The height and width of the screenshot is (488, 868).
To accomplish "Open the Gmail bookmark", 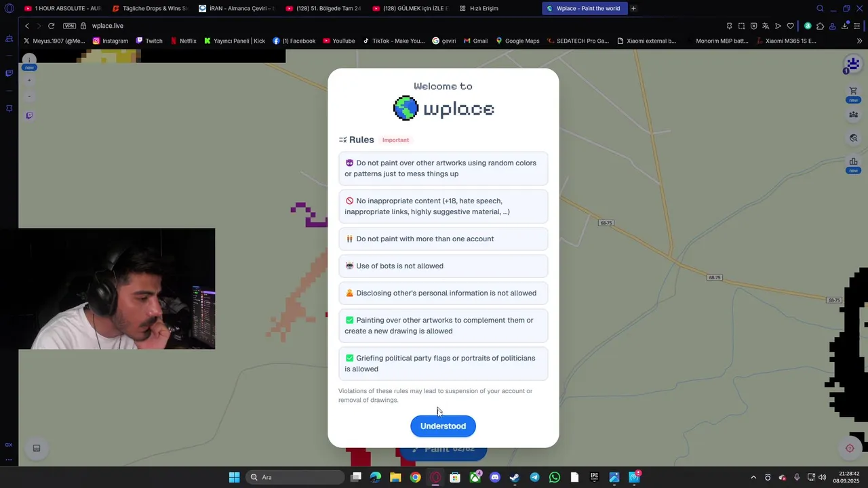I will pos(476,41).
